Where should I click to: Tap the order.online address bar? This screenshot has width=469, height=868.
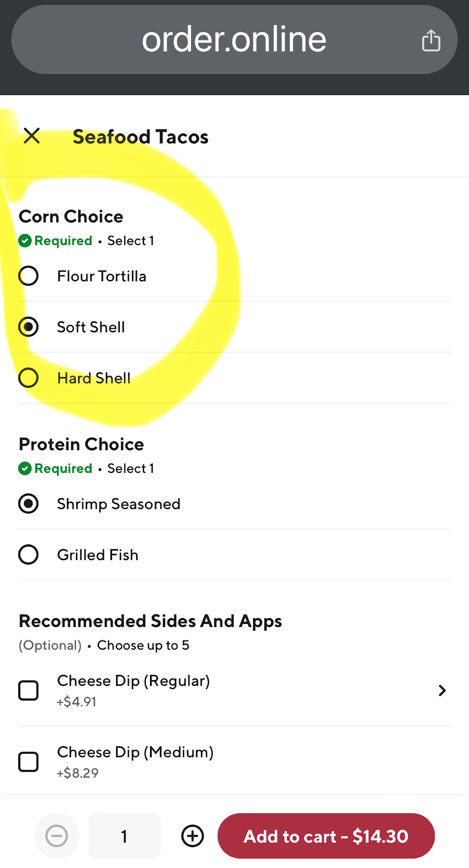coord(234,40)
